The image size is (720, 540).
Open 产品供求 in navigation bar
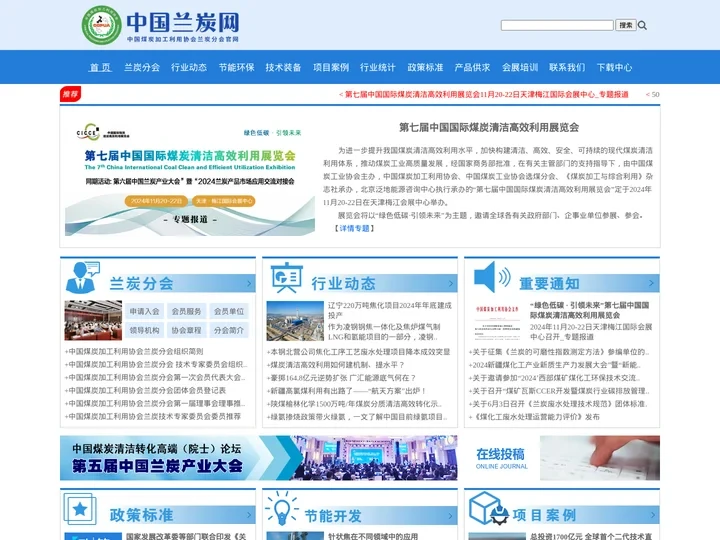[x=472, y=68]
